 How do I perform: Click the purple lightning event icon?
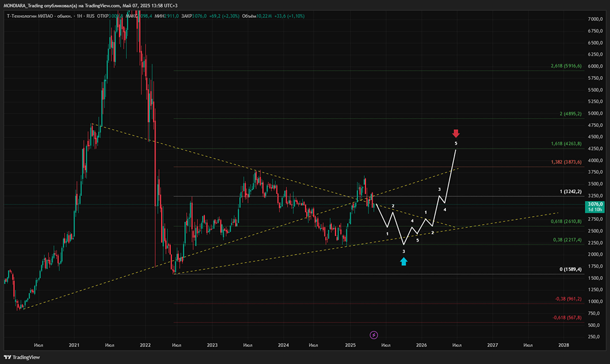(x=373, y=335)
